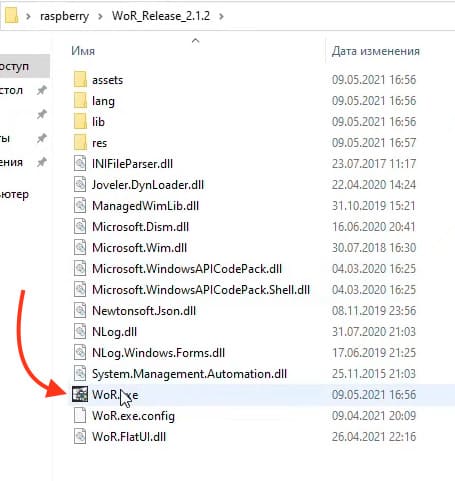455x481 pixels.
Task: Select the res folder icon
Action: click(x=80, y=143)
